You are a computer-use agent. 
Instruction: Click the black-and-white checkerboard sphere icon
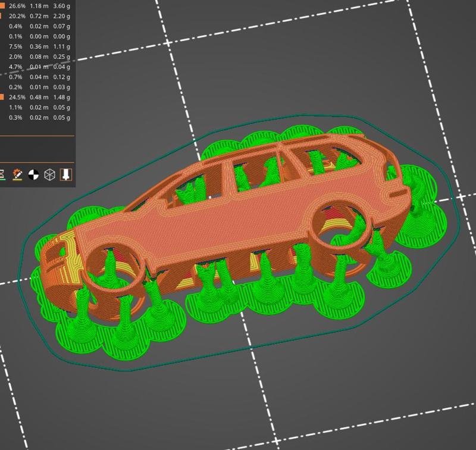coord(33,174)
